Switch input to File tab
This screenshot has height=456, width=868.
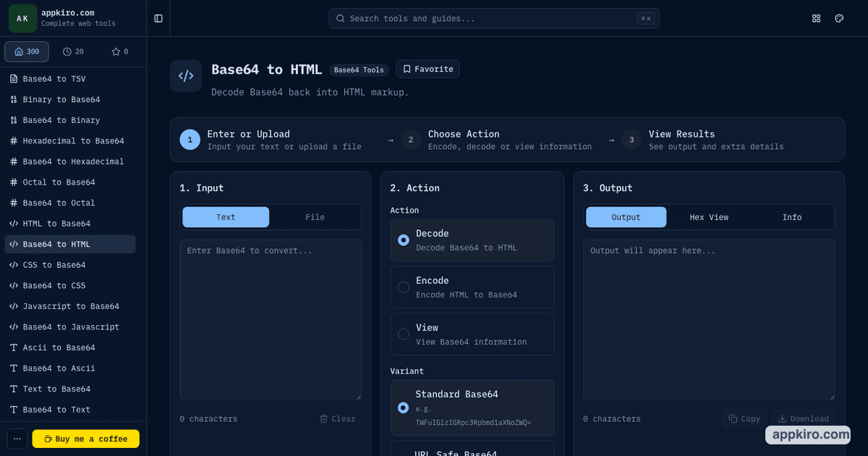pos(315,217)
